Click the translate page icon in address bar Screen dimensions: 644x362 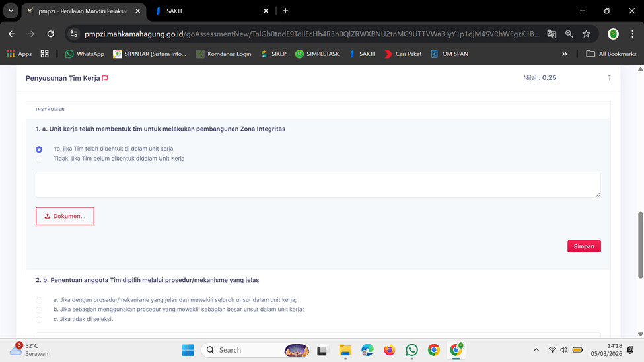click(552, 34)
